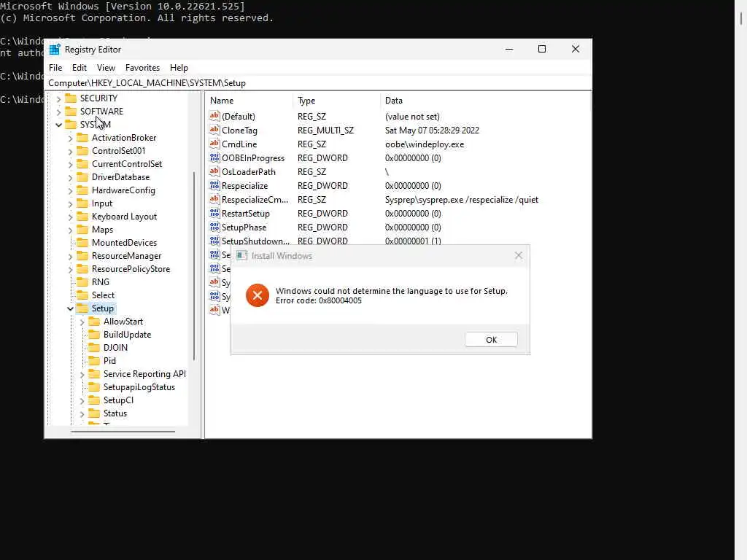Open the Help menu
This screenshot has width=747, height=560.
click(179, 68)
